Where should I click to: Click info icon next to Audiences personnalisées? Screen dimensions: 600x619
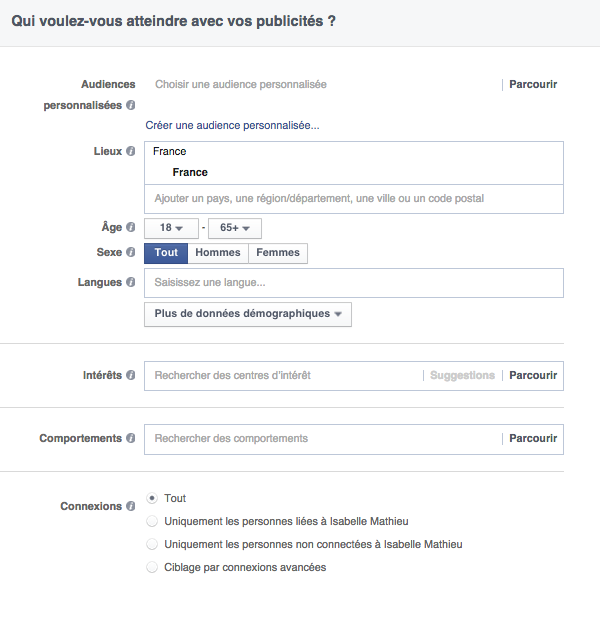(x=131, y=105)
